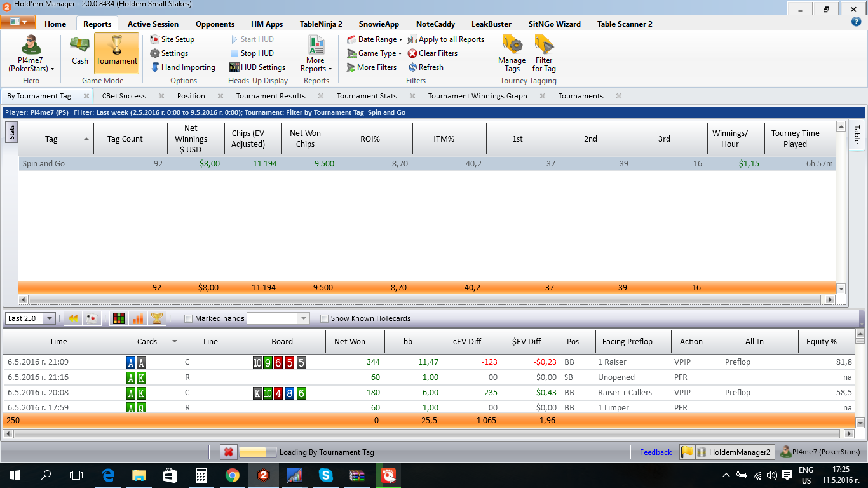Image resolution: width=868 pixels, height=488 pixels.
Task: Open HM2 application menu button
Action: click(x=18, y=22)
